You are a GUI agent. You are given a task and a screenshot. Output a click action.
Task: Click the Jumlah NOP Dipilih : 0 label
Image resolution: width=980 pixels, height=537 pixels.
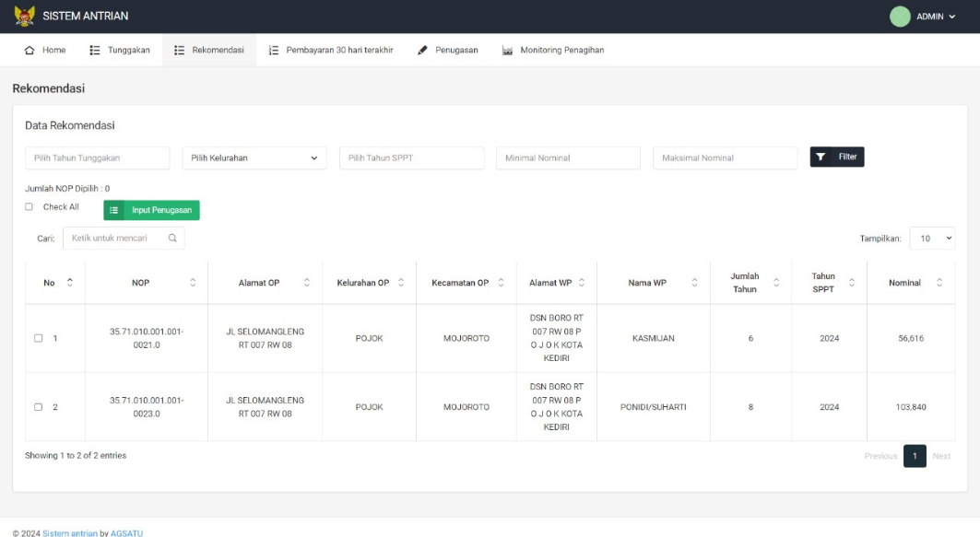pos(67,189)
